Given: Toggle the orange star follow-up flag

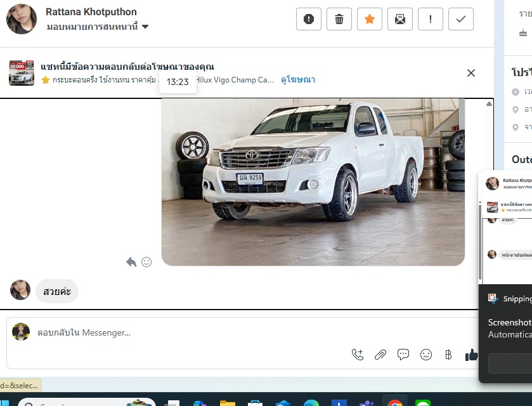Looking at the screenshot, I should (370, 19).
